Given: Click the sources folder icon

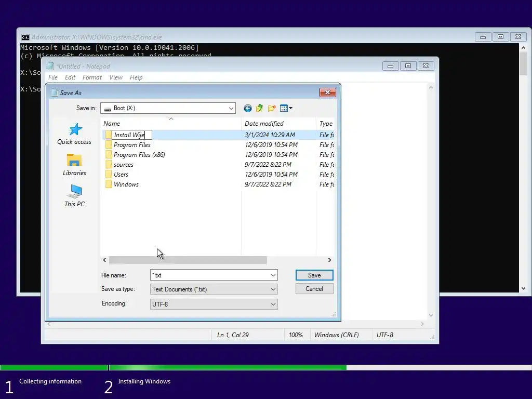Looking at the screenshot, I should tap(108, 165).
